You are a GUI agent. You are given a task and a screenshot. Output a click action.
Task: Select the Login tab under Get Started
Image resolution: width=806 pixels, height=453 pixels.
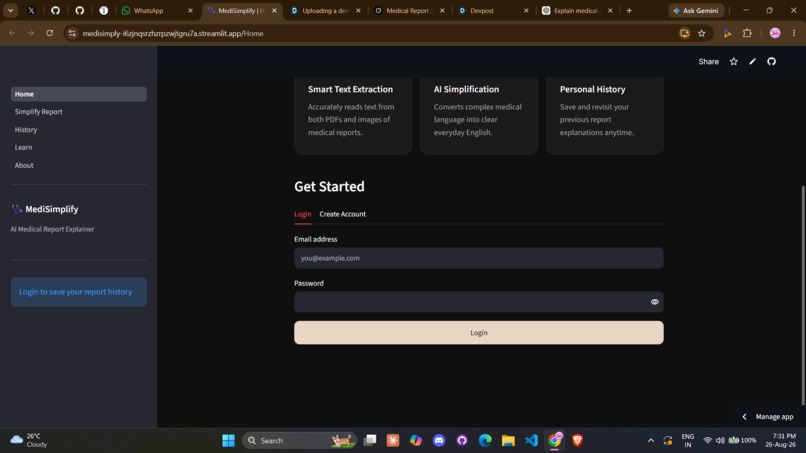[x=302, y=214]
